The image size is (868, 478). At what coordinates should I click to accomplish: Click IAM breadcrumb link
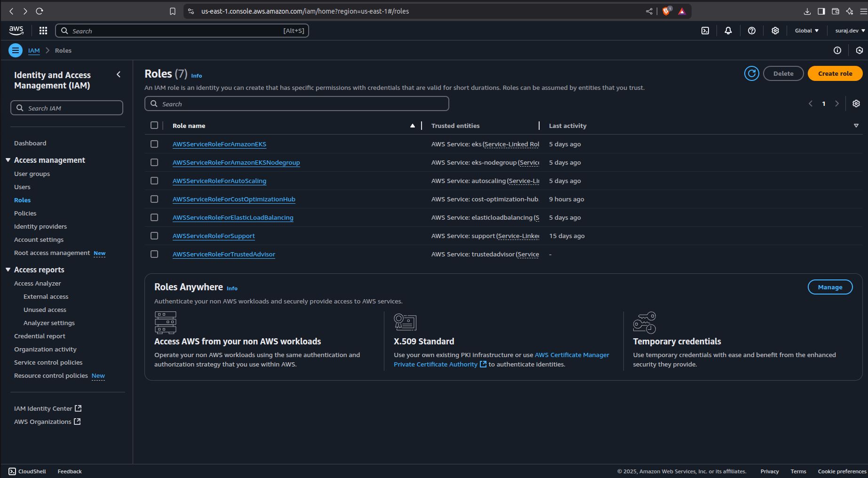coord(34,50)
